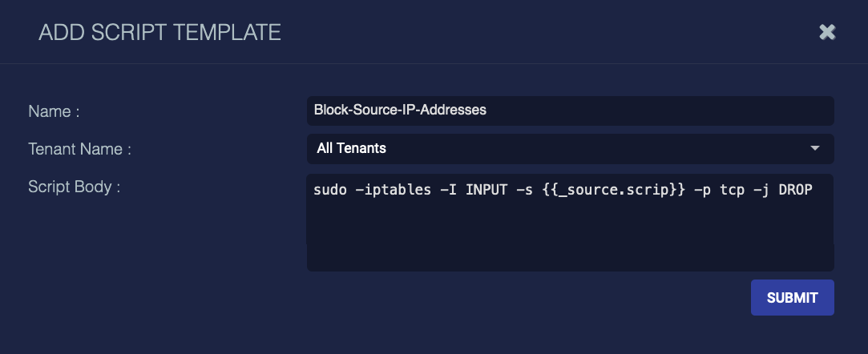Open the Tenant Name dropdown
This screenshot has height=354, width=868.
click(x=569, y=148)
